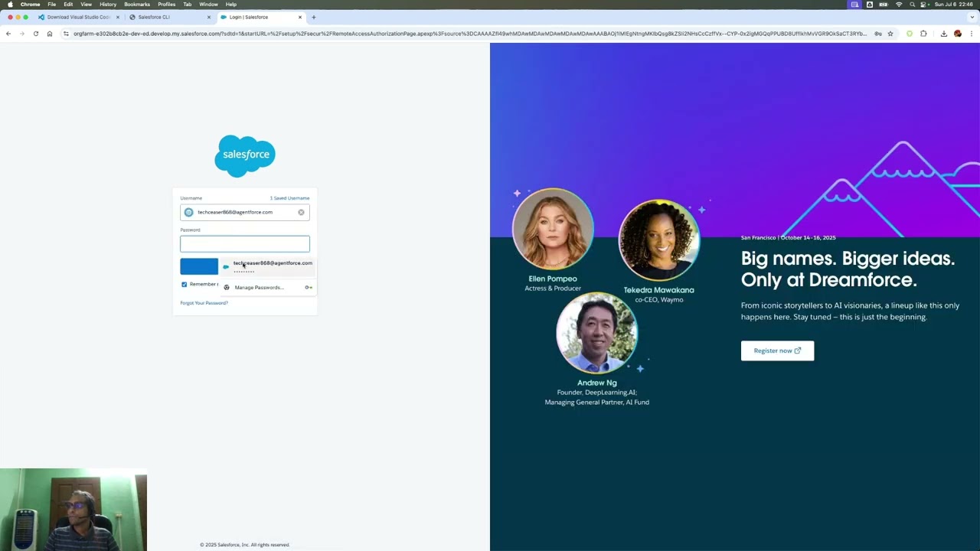Click Register now button

[x=777, y=350]
